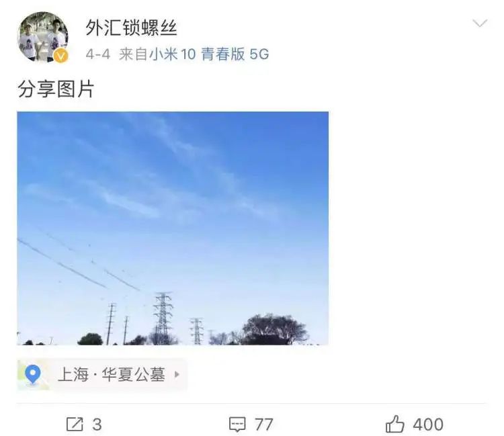Open the post options chevron menu
Image resolution: width=504 pixels, height=436 pixels.
pos(480,24)
